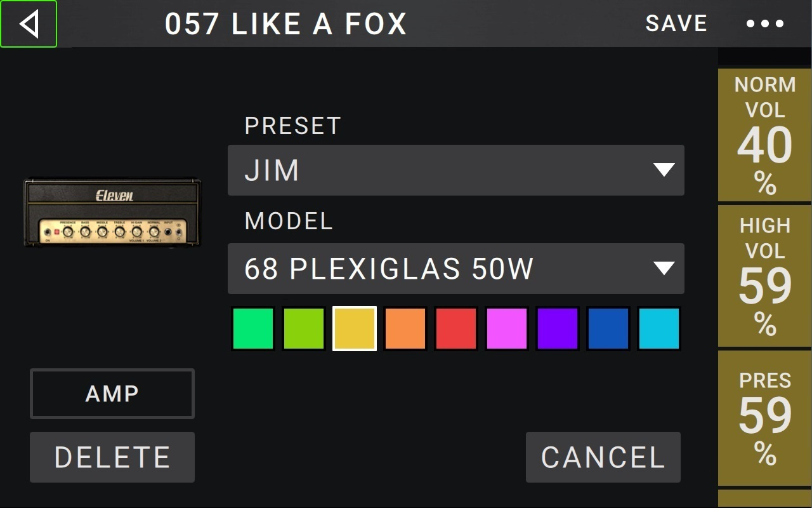Pick the dark blue color swatch

608,329
